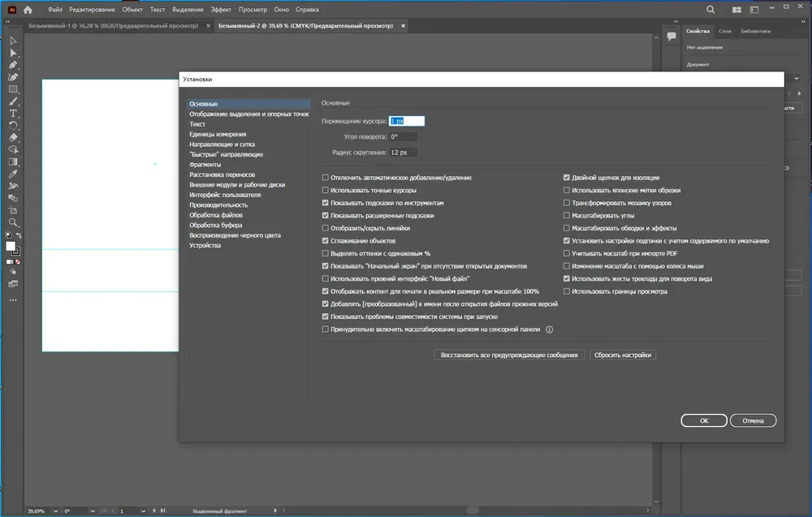Select 'Интерфейс пользователя' preferences category

[225, 195]
